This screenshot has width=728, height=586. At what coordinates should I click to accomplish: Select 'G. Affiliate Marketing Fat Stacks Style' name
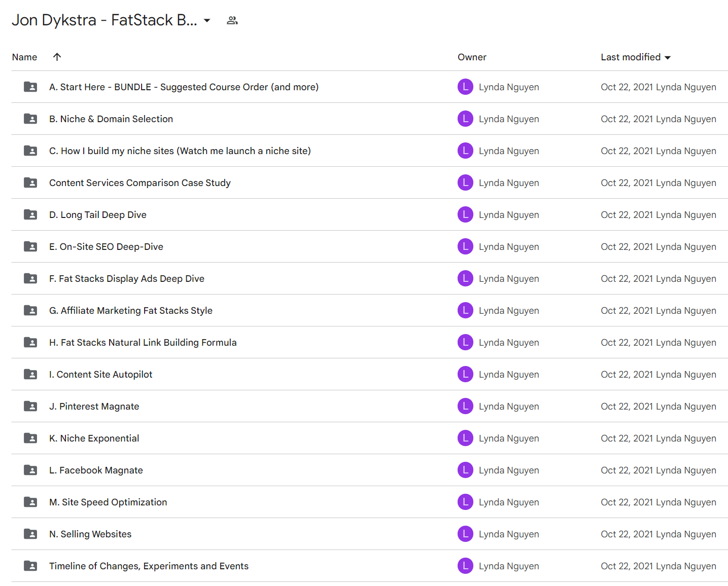pos(131,311)
